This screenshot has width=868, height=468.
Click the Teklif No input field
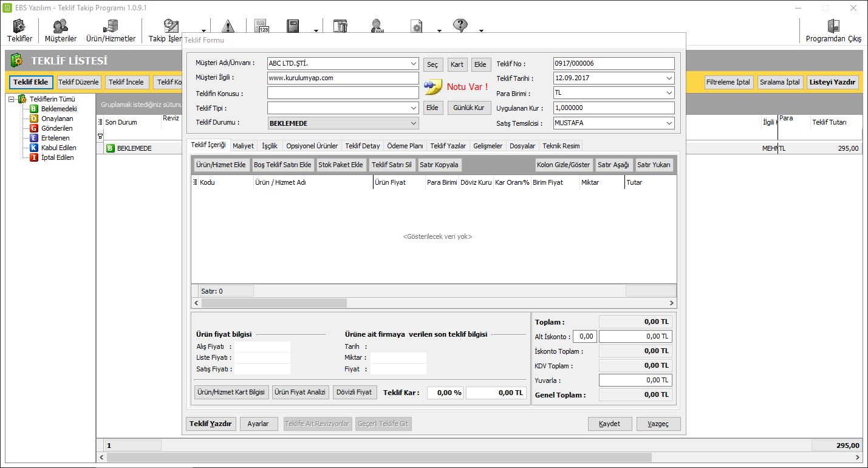[x=614, y=63]
